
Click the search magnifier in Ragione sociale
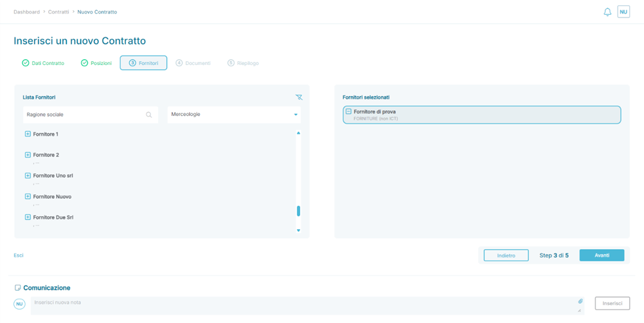click(x=149, y=115)
